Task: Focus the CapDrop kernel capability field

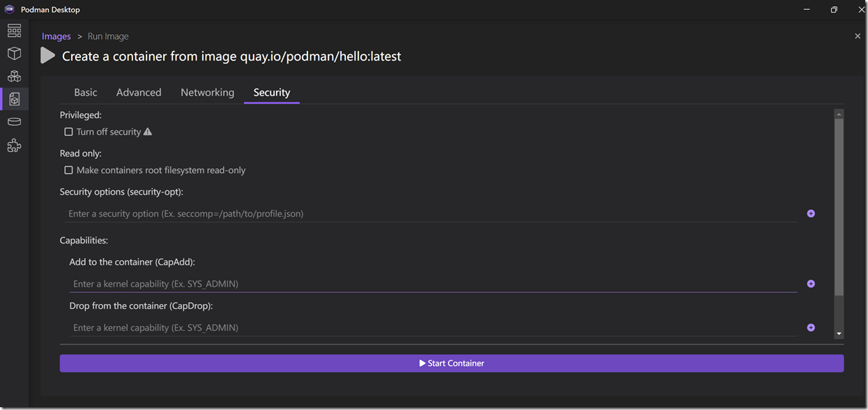Action: [x=432, y=328]
